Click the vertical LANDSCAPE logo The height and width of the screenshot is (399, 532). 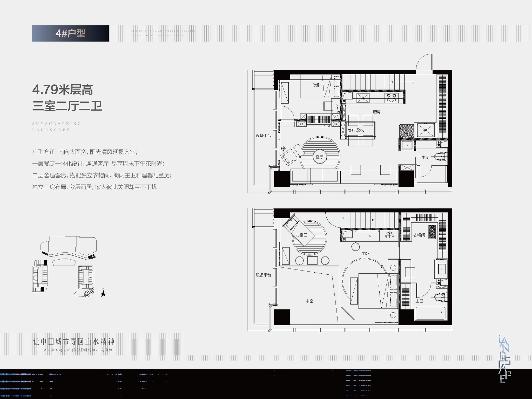click(x=504, y=359)
